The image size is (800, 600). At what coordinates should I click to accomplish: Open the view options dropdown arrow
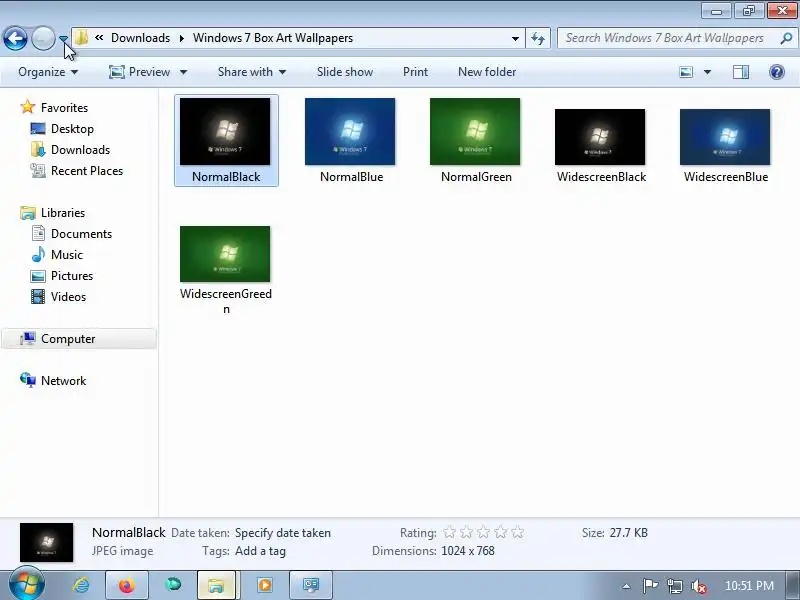click(707, 72)
